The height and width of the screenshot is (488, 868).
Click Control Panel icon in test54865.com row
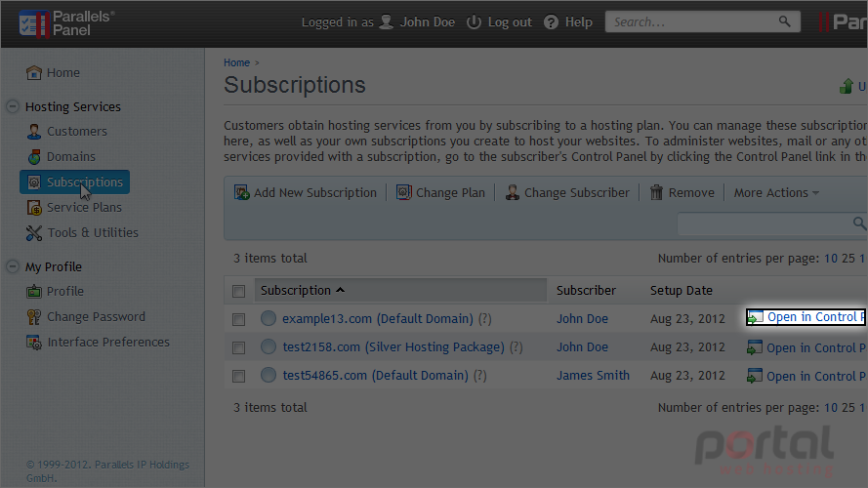[754, 376]
